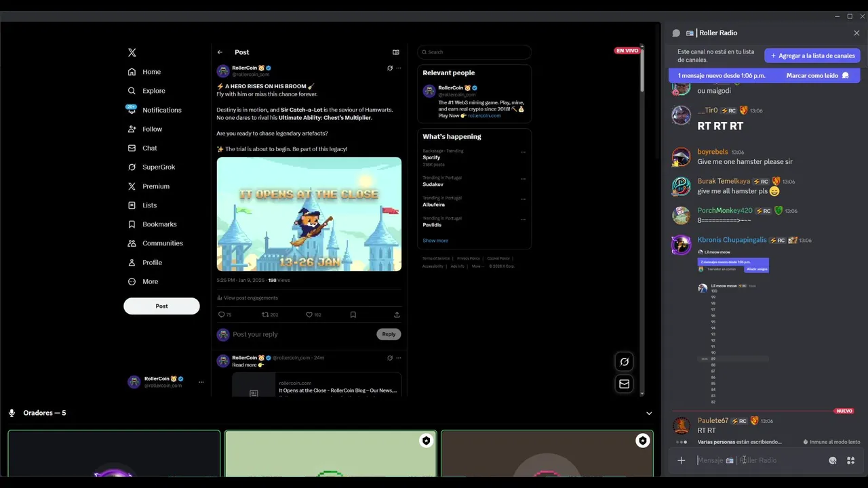Click the microphone icon beside Oradores
Screen dimensions: 868x488
point(12,413)
